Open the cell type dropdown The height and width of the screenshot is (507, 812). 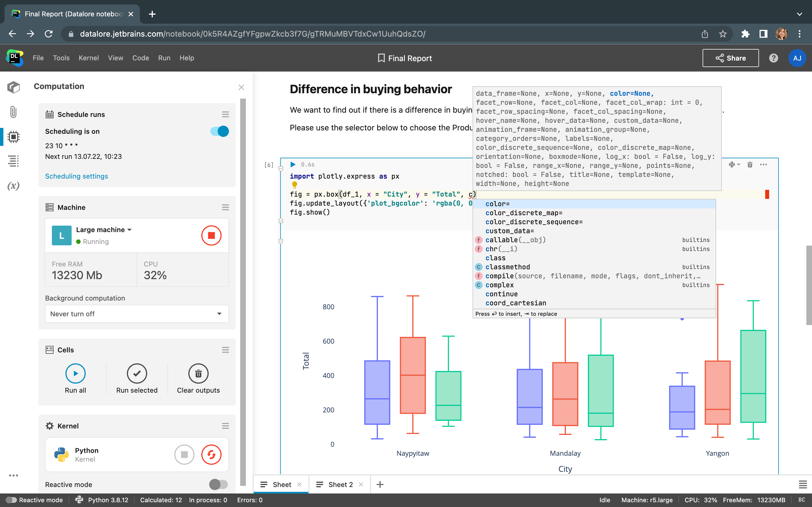[734, 164]
